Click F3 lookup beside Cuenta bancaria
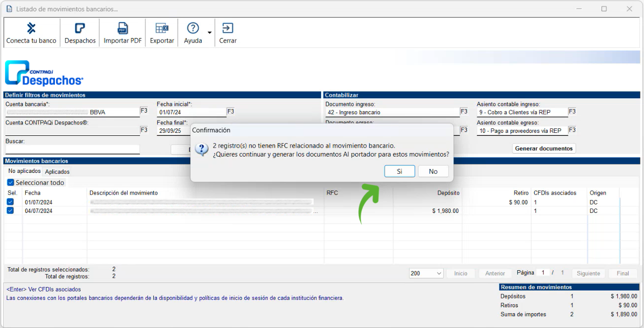Image resolution: width=644 pixels, height=328 pixels. click(144, 111)
